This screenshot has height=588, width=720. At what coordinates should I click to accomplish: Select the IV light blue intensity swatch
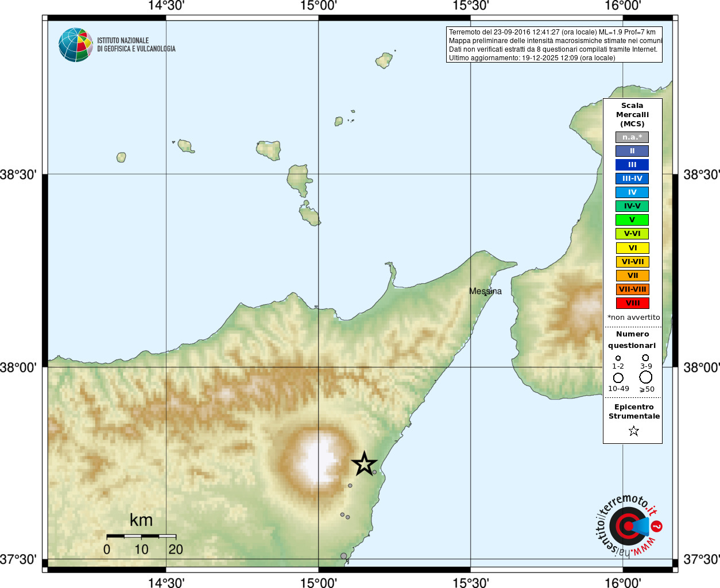click(x=632, y=192)
